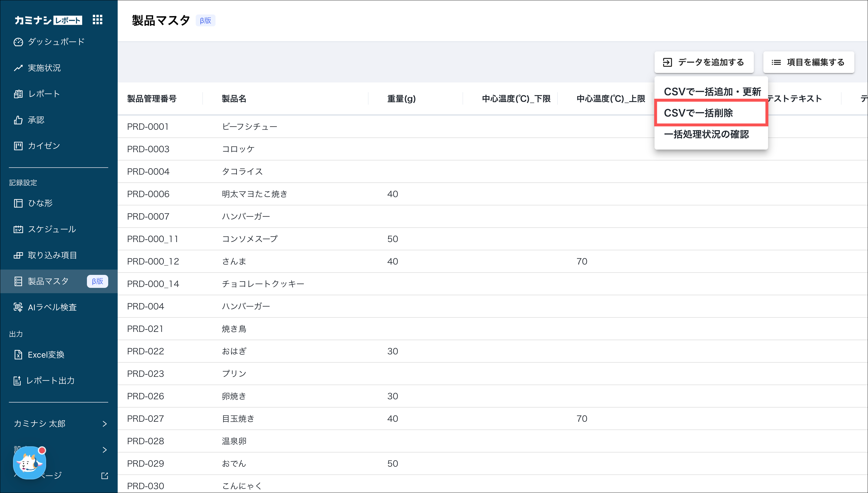The width and height of the screenshot is (868, 493).
Task: Expand the カミナシ 太郎 user menu chevron
Action: [104, 424]
